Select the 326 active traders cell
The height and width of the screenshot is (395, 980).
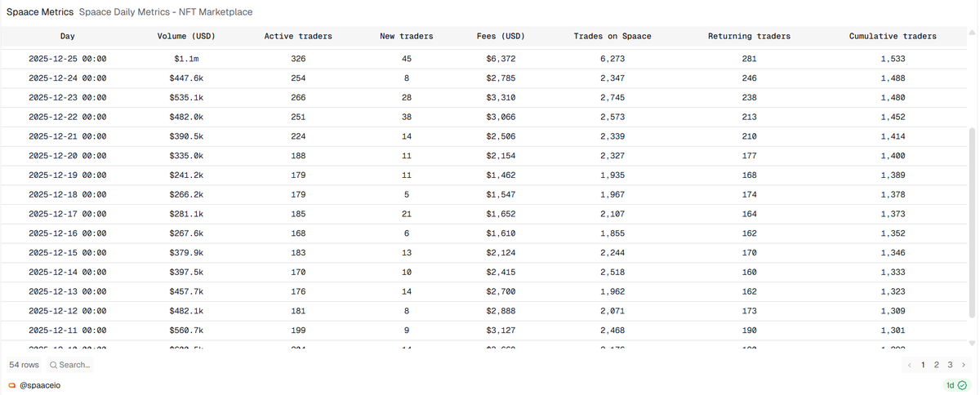pyautogui.click(x=298, y=59)
